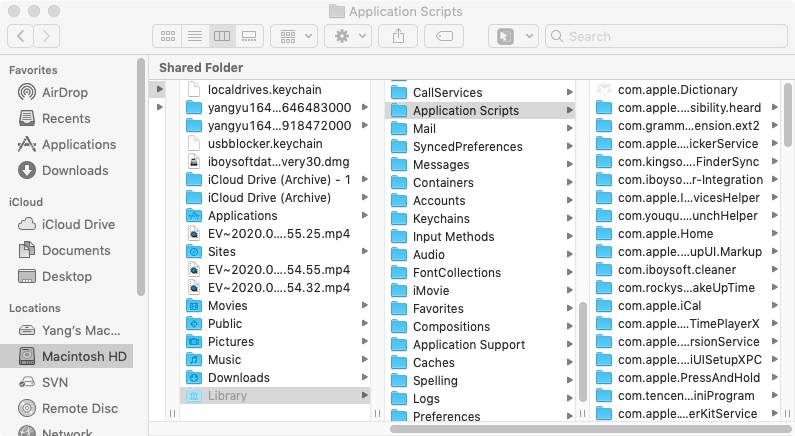The image size is (795, 436).
Task: Expand the Containers folder arrow
Action: tap(569, 183)
